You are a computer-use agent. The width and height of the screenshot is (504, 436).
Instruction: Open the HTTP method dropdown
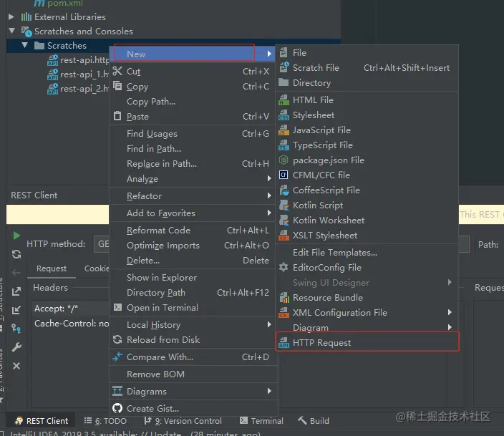[102, 243]
